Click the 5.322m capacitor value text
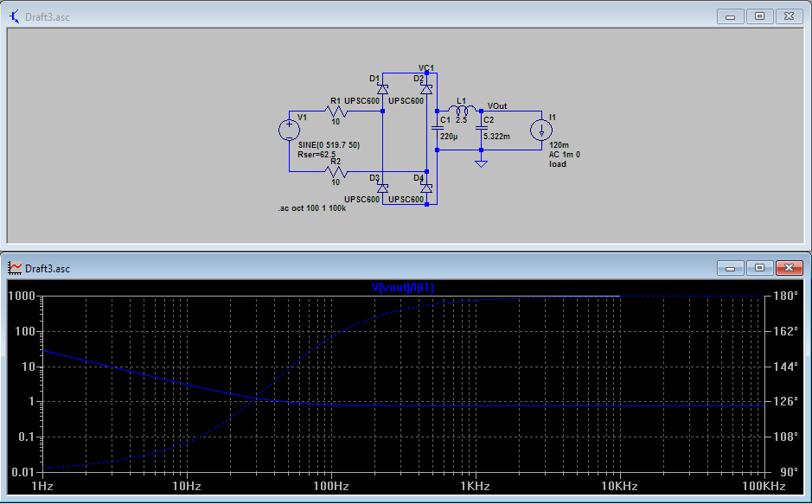 [x=496, y=137]
